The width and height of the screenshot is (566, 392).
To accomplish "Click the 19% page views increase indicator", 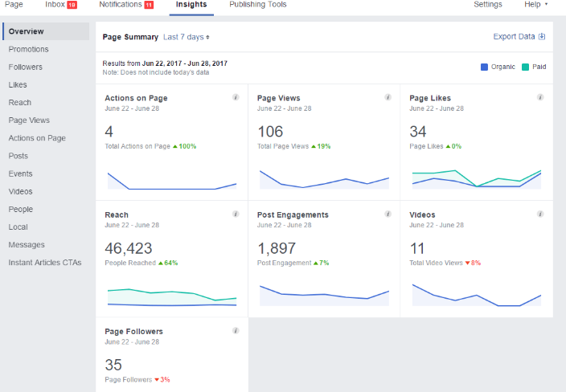I will (322, 146).
